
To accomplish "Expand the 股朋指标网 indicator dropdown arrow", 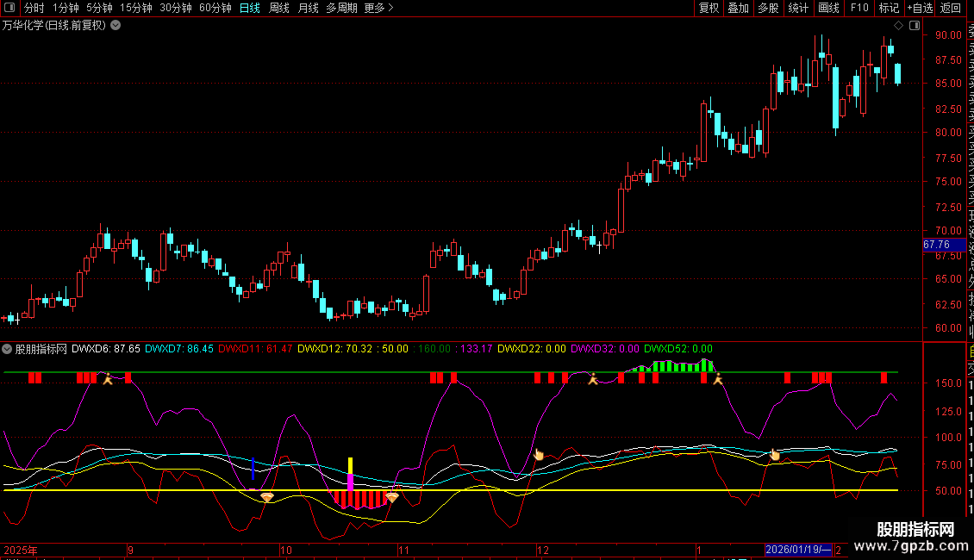I will coord(8,349).
